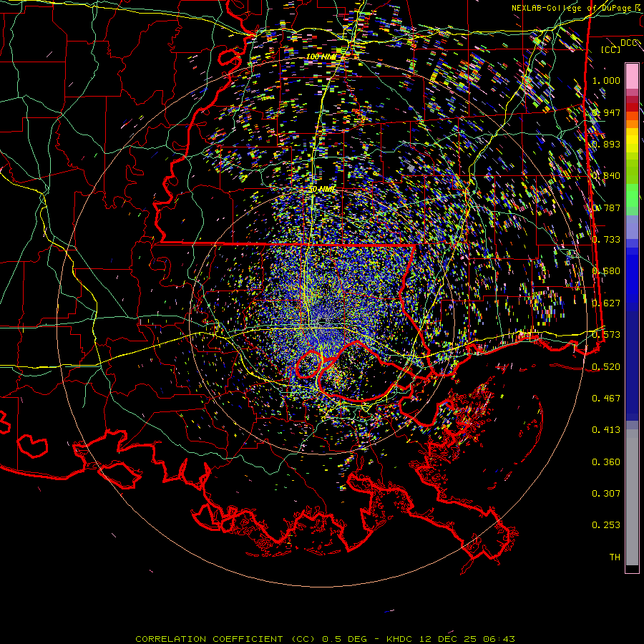This screenshot has width=644, height=644.
Task: Click the DCC label above the color scale
Action: tap(630, 43)
